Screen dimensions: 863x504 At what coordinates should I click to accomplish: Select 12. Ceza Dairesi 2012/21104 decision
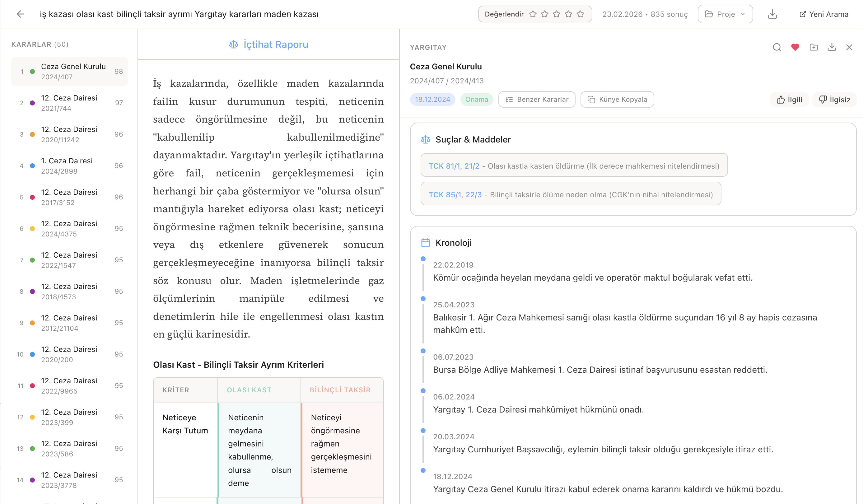(70, 323)
